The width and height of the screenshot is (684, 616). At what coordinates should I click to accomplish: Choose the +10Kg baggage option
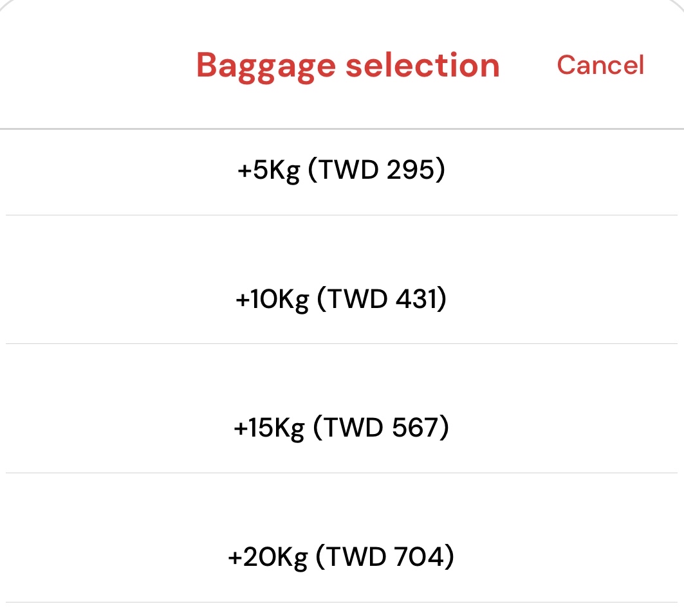341,300
